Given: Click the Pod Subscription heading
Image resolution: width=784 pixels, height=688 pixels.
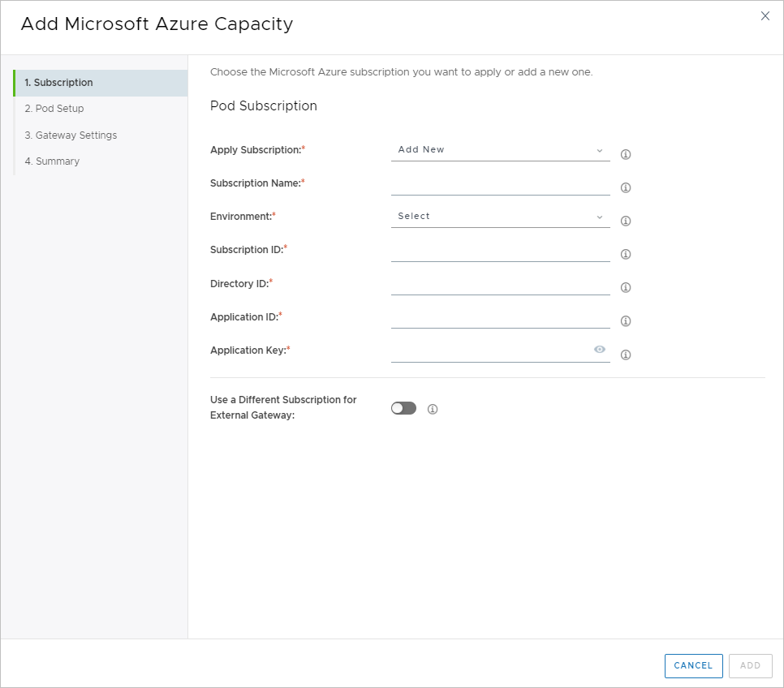Looking at the screenshot, I should [264, 106].
